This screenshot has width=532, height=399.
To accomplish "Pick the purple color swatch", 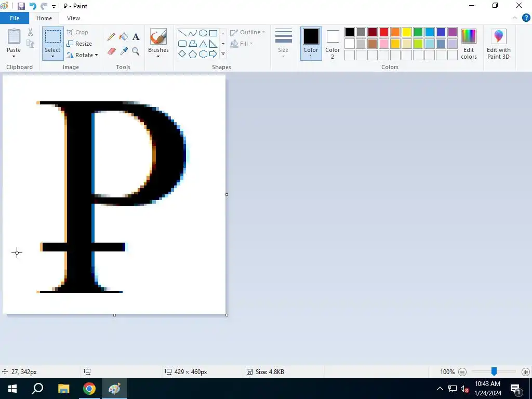I will pyautogui.click(x=453, y=32).
